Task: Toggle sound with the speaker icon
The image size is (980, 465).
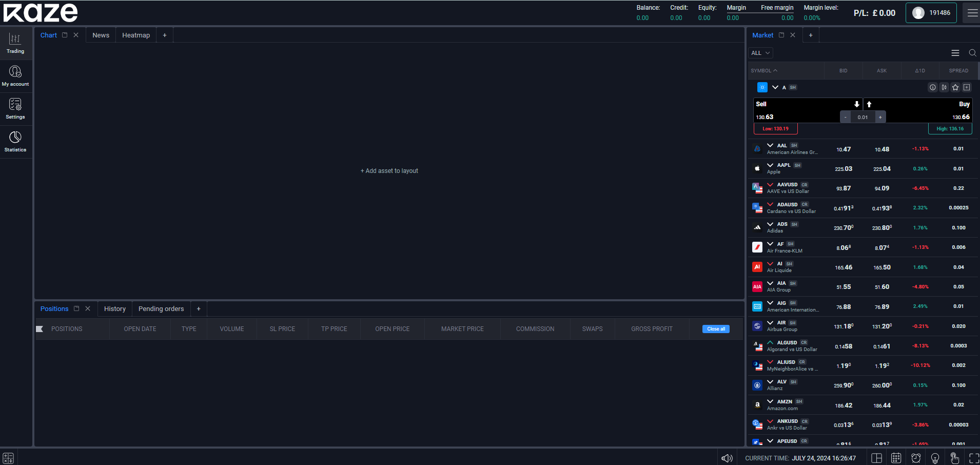Action: click(x=727, y=458)
